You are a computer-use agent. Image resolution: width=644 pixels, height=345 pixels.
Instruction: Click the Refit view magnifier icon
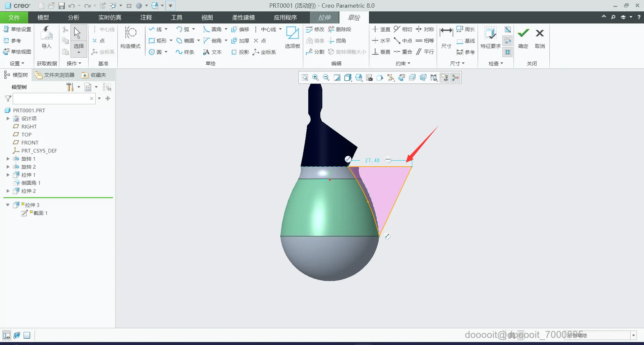[305, 78]
